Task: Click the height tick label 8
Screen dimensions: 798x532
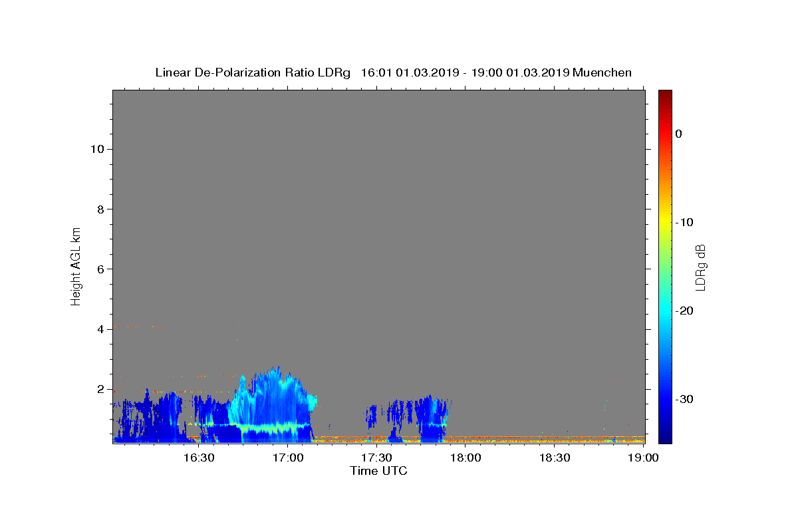Action: coord(101,209)
